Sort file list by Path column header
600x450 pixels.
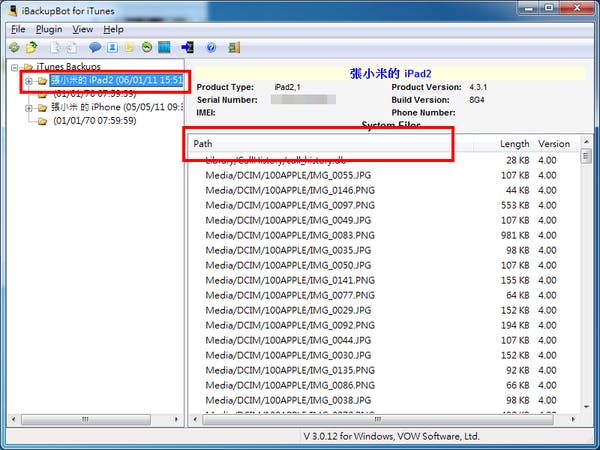click(x=331, y=144)
